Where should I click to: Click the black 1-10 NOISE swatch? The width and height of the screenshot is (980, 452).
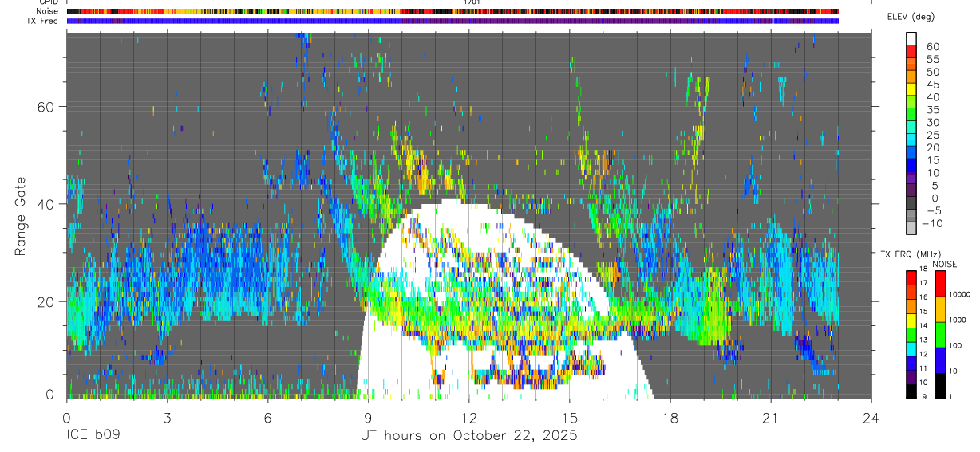tap(941, 386)
